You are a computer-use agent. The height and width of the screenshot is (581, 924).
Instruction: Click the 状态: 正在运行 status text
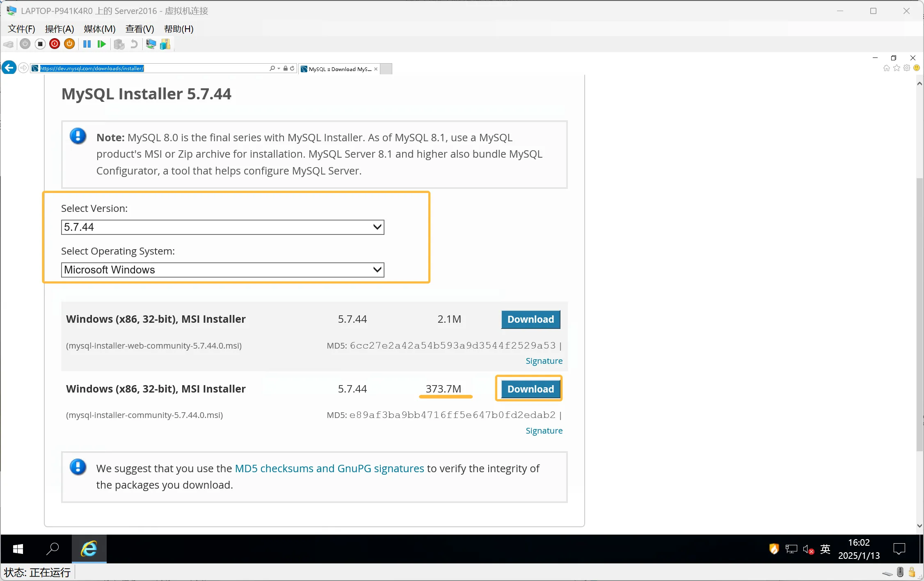coord(37,572)
